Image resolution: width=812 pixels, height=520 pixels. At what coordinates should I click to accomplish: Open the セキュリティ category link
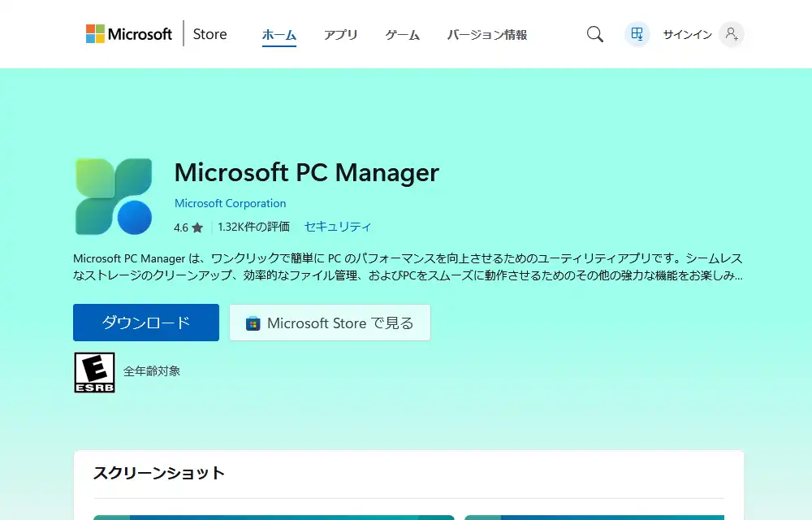338,227
